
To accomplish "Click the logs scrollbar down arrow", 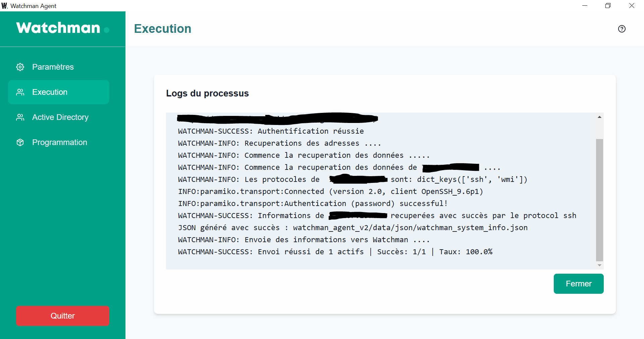I will (x=599, y=265).
